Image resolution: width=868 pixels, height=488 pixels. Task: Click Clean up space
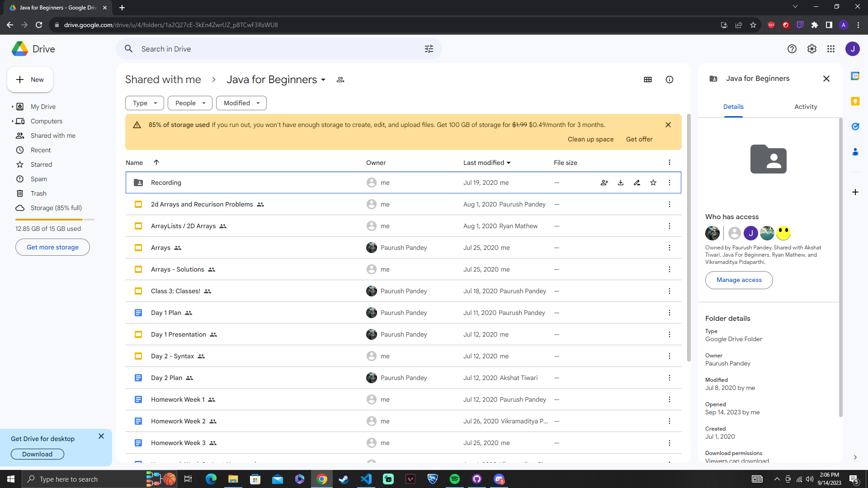(590, 139)
